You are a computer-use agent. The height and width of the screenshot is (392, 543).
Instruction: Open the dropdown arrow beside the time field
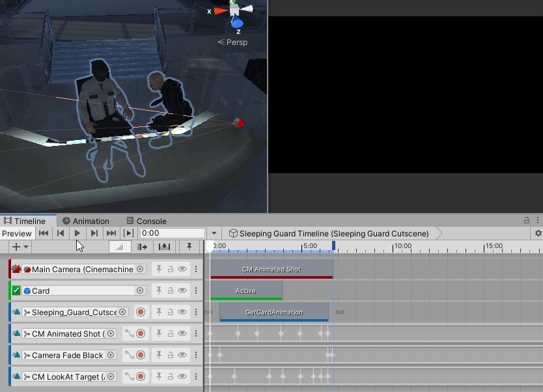click(215, 232)
